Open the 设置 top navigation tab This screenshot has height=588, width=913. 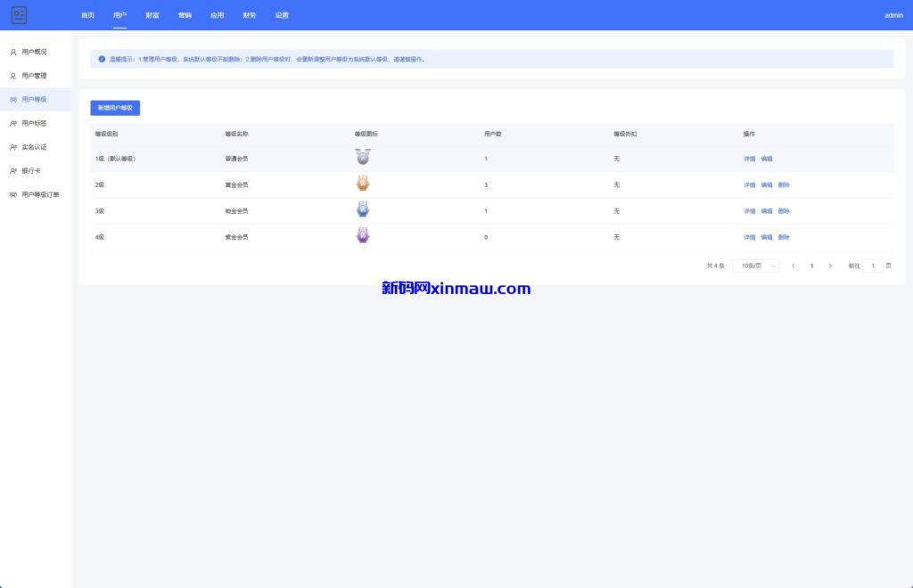[x=282, y=15]
